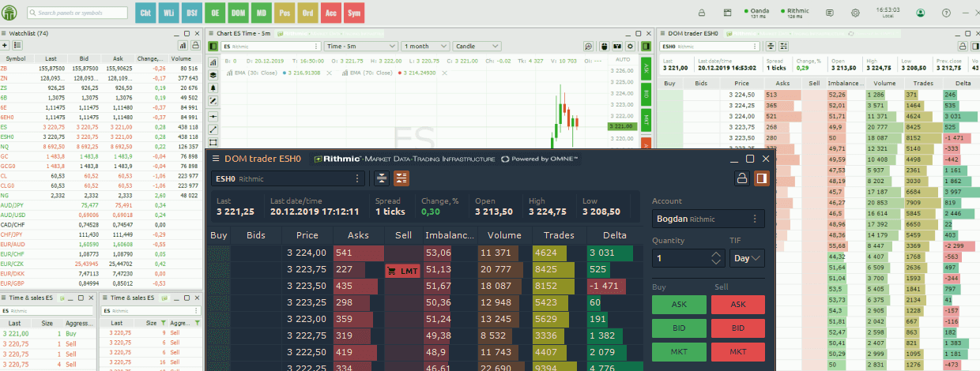
Task: Toggle lock button in light DOM trader ESH0
Action: pyautogui.click(x=963, y=47)
